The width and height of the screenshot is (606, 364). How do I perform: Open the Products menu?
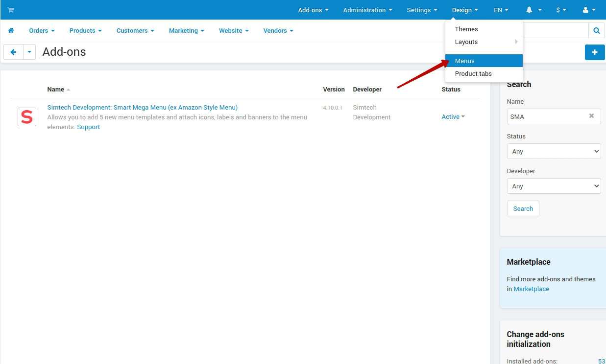(x=86, y=30)
